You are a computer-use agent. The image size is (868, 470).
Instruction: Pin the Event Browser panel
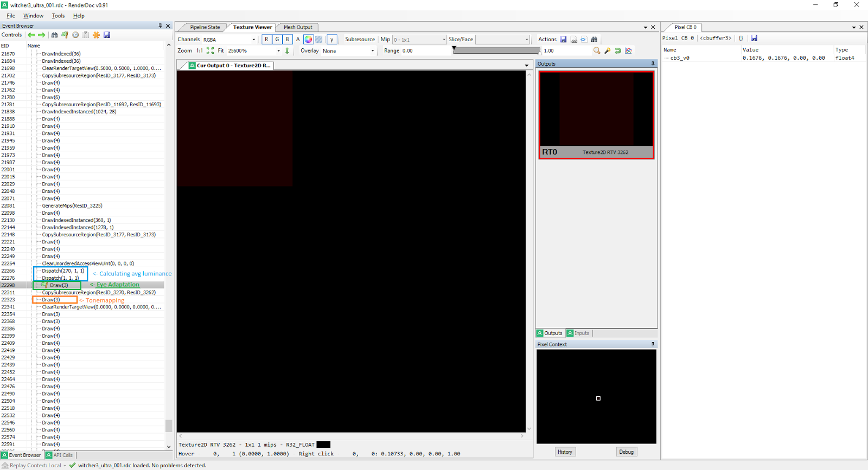[x=160, y=25]
